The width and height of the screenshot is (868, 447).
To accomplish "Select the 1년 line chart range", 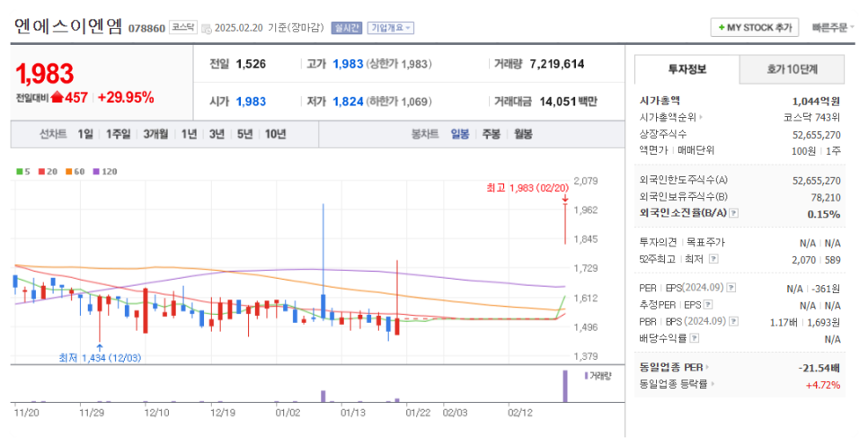I will coord(189,134).
